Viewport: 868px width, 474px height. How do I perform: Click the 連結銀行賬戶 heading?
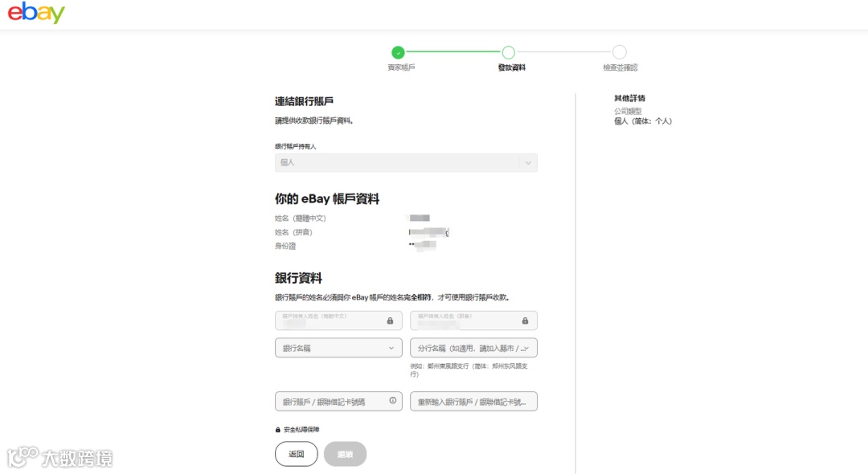click(x=304, y=101)
